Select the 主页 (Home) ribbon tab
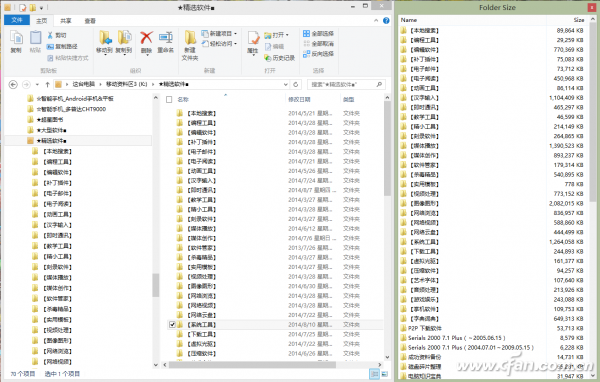This screenshot has height=382, width=600. click(41, 21)
